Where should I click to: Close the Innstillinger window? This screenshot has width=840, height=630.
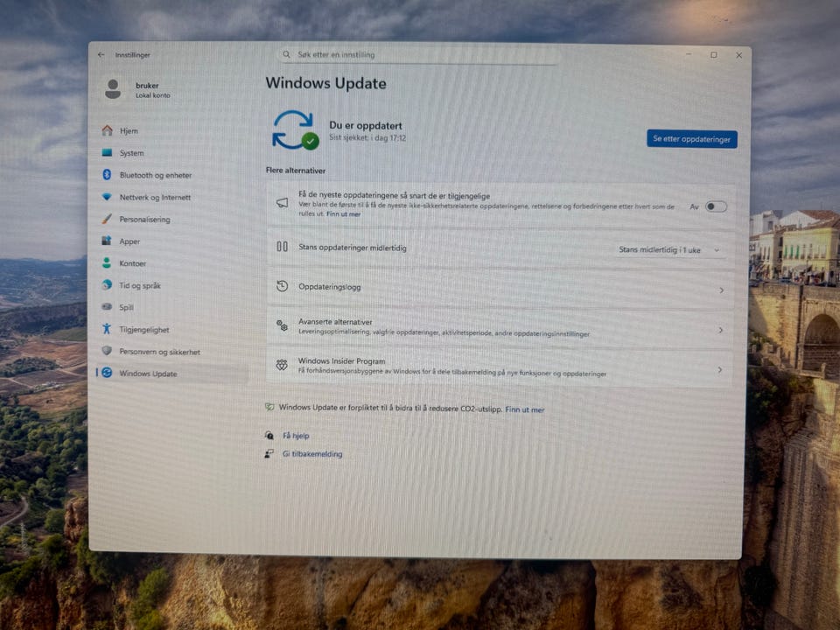738,55
